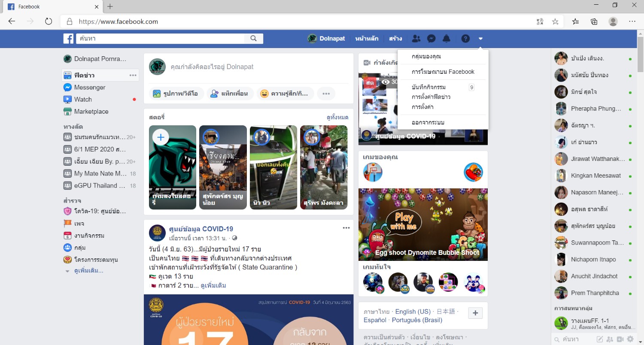Open Messenger from the left sidebar
644x345 pixels.
coord(90,87)
